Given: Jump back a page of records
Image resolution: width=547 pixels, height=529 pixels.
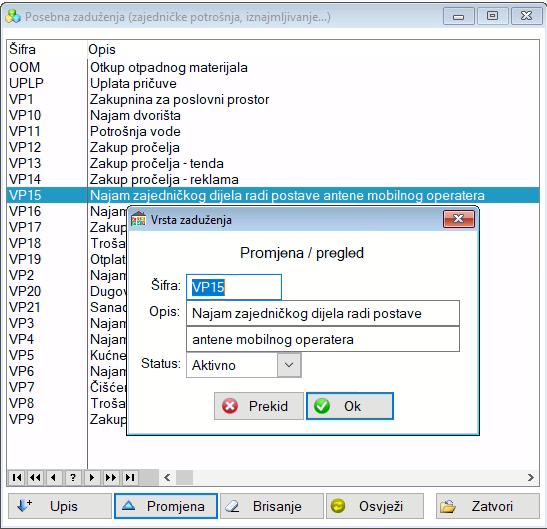Looking at the screenshot, I should [35, 477].
